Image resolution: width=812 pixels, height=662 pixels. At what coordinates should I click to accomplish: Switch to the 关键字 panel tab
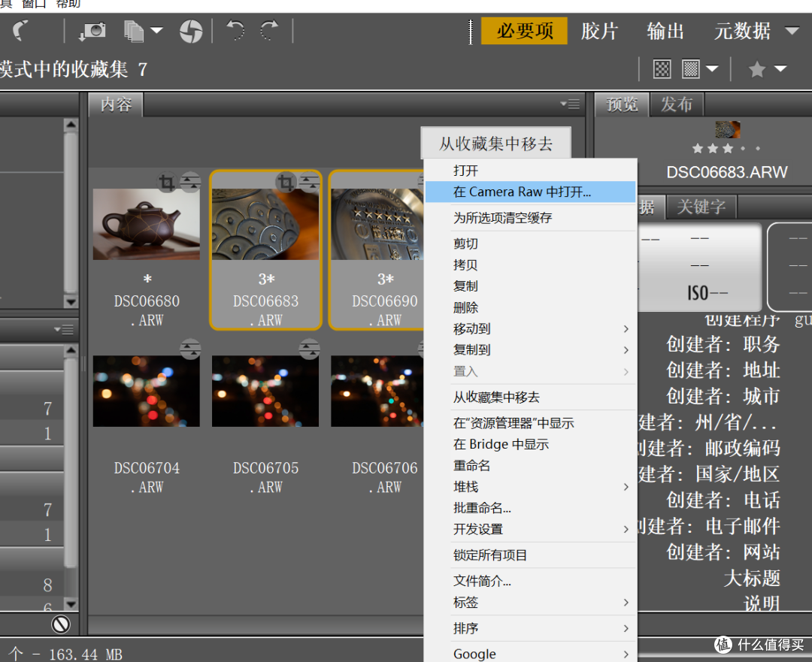point(701,207)
